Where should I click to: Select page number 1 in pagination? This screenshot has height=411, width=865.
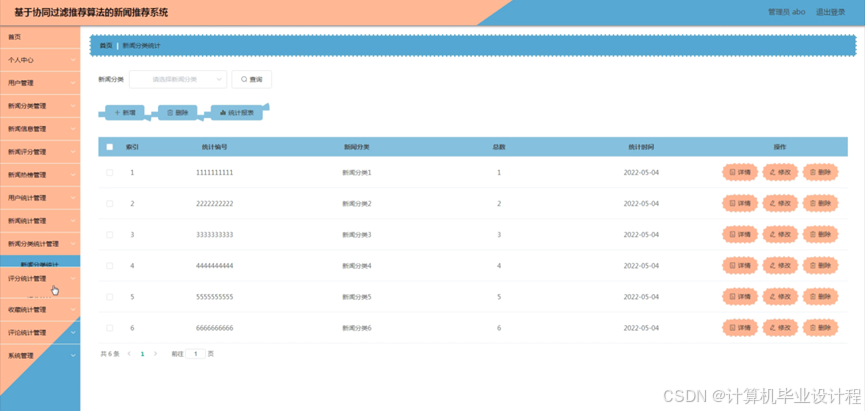tap(142, 354)
